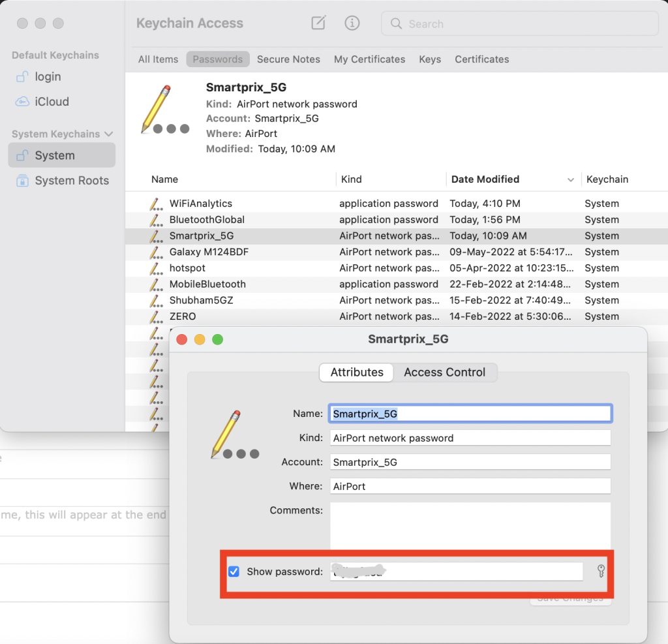Click the iCloud cloud icon
Image resolution: width=668 pixels, height=644 pixels.
[22, 101]
